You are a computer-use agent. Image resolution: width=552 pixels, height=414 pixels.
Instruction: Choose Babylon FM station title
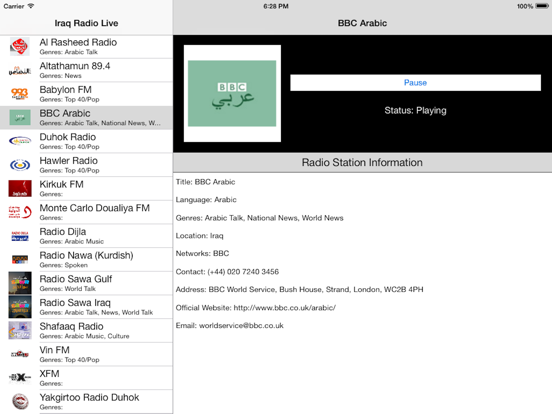click(x=65, y=90)
